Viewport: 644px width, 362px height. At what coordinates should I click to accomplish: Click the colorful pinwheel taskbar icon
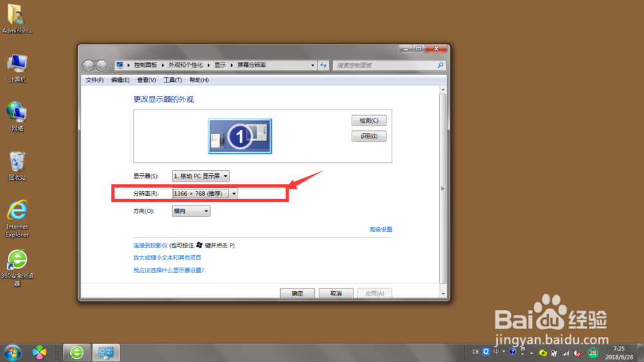[x=39, y=352]
